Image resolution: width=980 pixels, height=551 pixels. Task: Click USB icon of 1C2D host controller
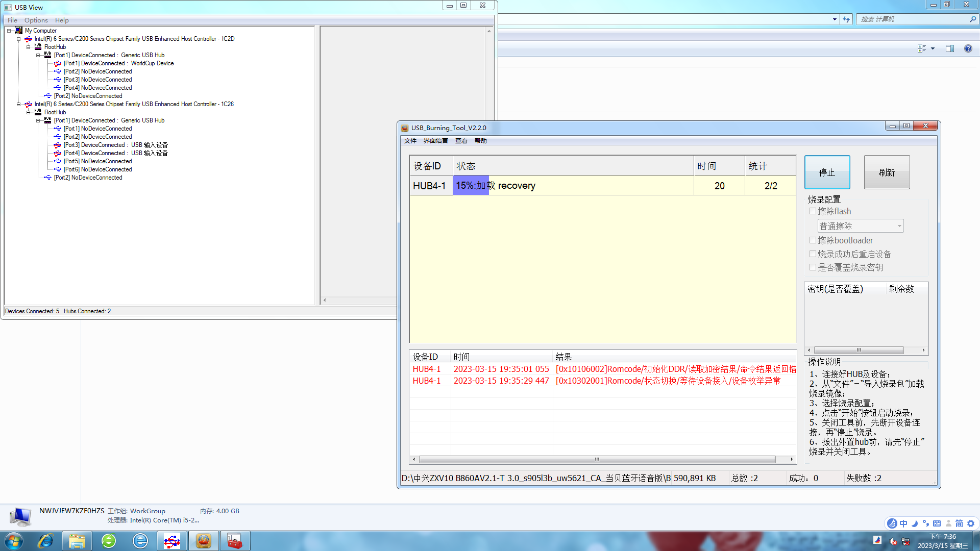pos(28,39)
